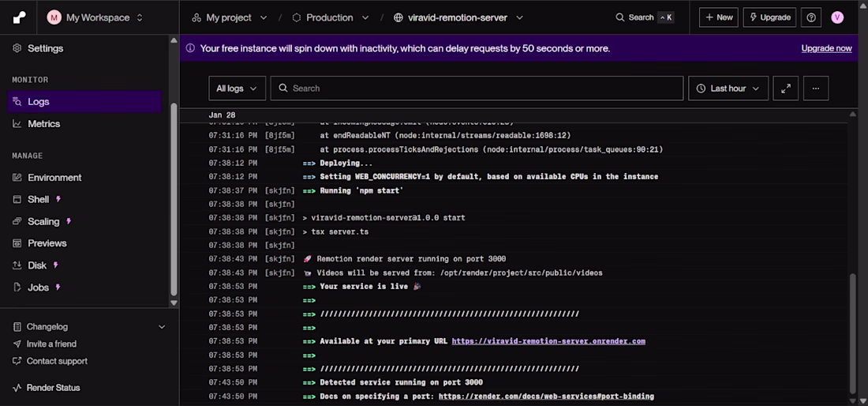The height and width of the screenshot is (406, 868).
Task: Click the project icon beside My project
Action: [x=196, y=17]
